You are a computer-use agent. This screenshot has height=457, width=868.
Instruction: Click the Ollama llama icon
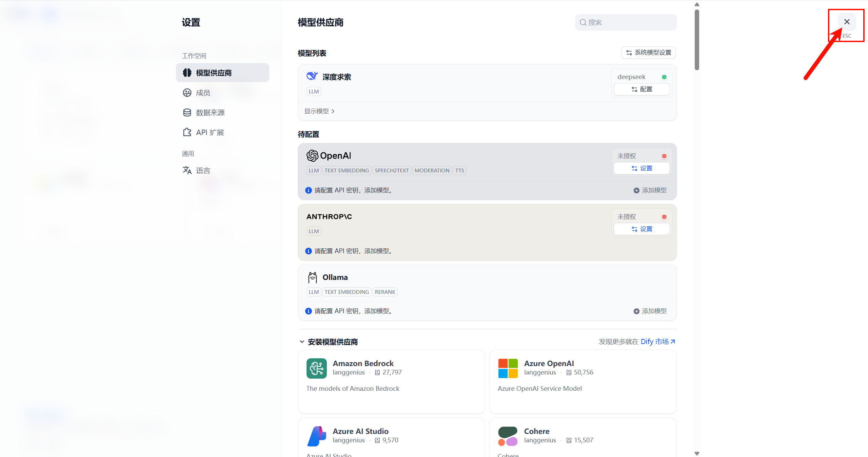click(x=312, y=277)
